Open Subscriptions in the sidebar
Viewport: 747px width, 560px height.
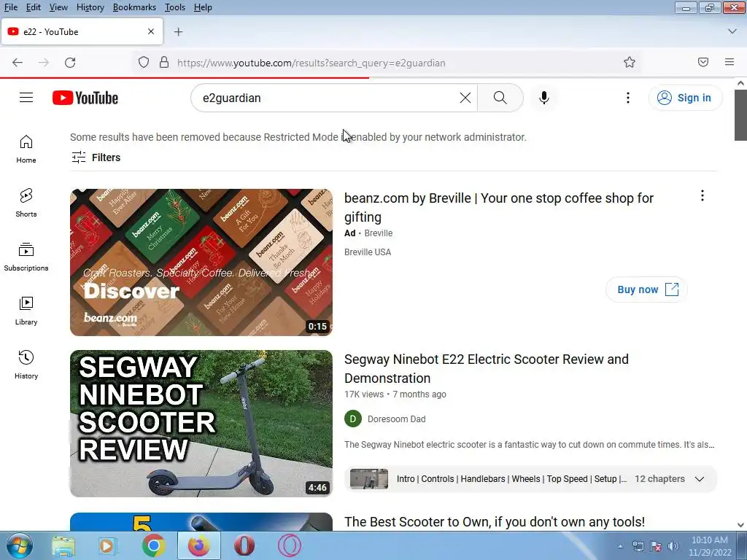click(26, 257)
